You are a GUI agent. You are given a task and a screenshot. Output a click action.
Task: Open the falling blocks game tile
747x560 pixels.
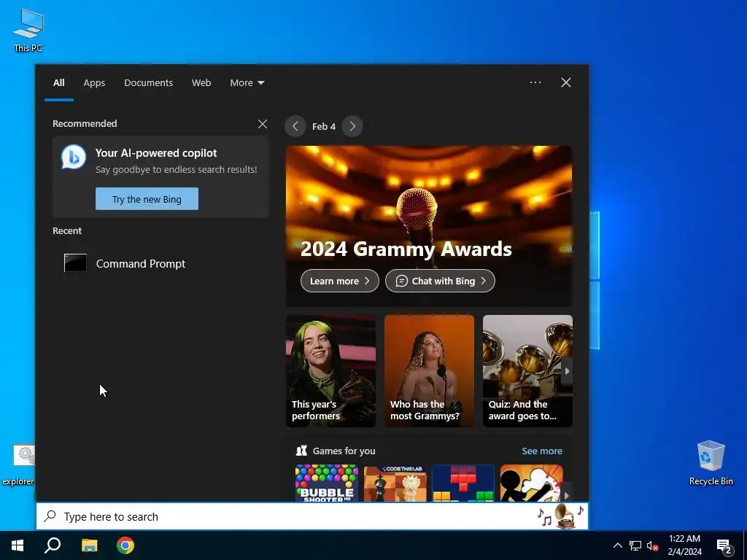pyautogui.click(x=463, y=483)
